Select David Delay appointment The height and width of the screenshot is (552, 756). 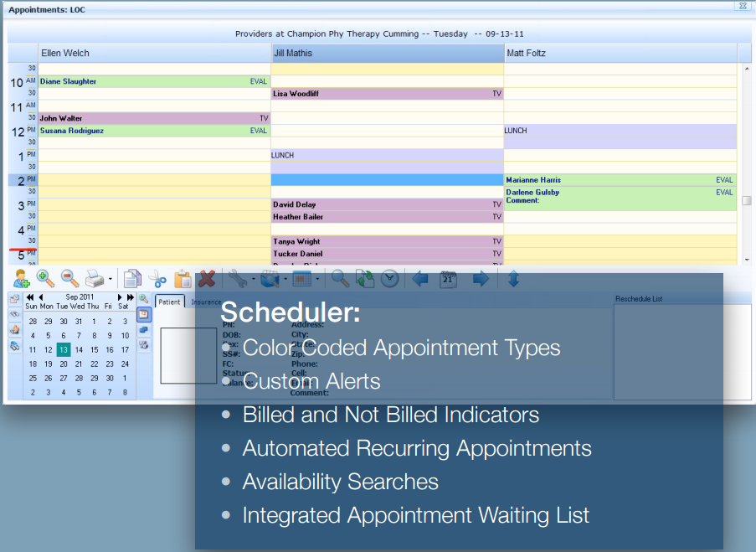(x=387, y=204)
